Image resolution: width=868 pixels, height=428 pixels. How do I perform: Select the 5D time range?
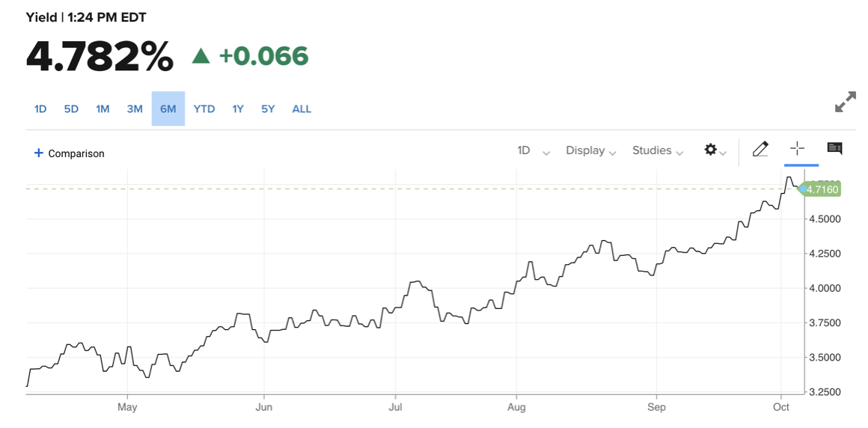pos(71,109)
